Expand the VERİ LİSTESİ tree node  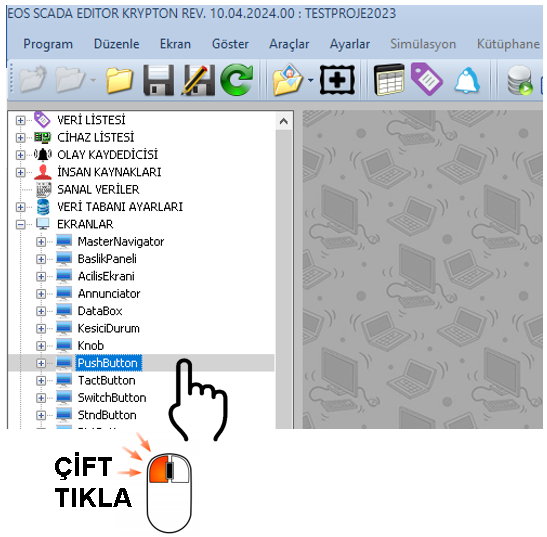(20, 121)
